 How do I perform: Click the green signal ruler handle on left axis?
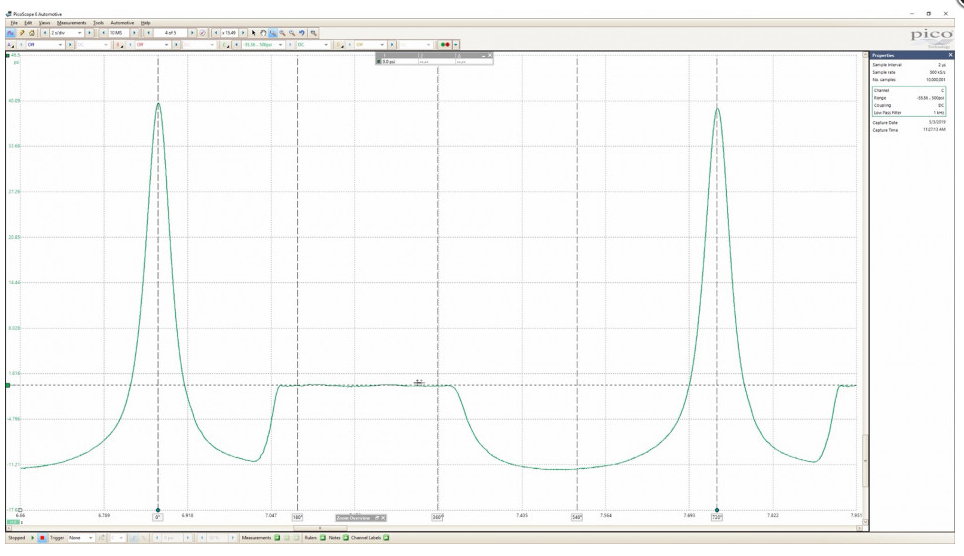click(8, 386)
